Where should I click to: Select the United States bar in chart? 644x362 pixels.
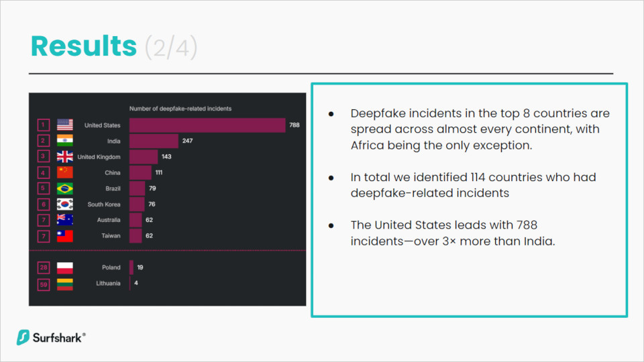[x=207, y=125]
